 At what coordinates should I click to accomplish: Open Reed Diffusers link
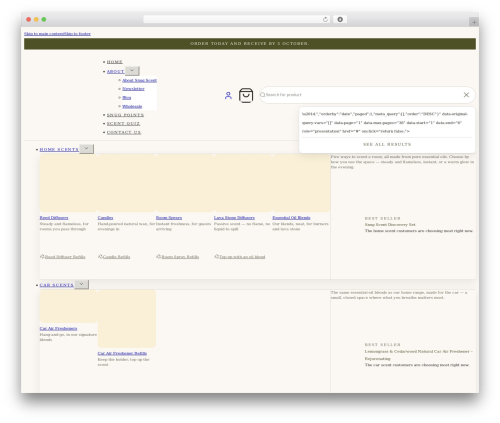point(54,218)
